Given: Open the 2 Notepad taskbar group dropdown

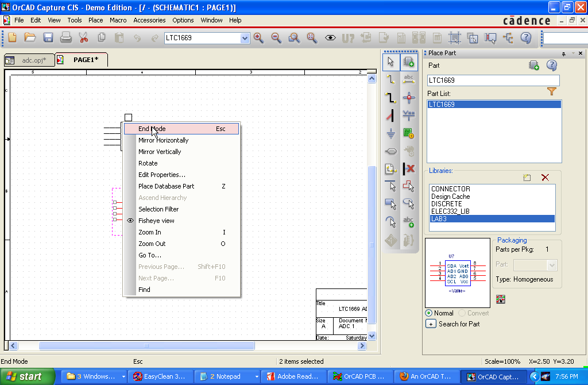Looking at the screenshot, I should point(257,376).
